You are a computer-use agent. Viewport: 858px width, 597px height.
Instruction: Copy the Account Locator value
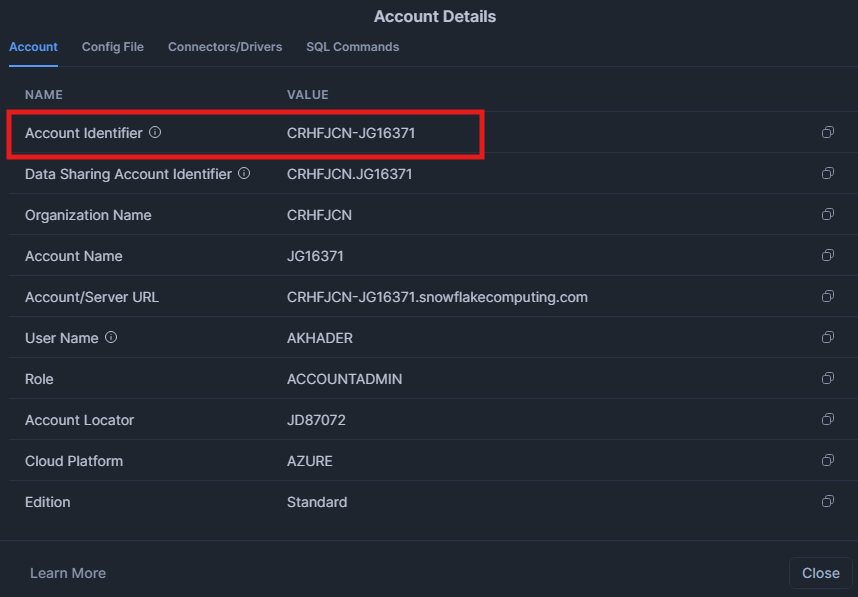click(827, 420)
